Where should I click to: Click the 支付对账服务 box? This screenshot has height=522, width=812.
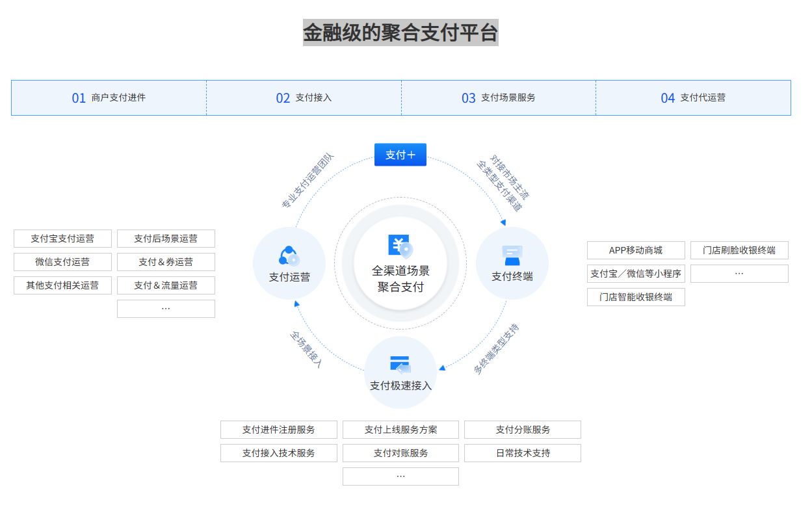point(400,453)
